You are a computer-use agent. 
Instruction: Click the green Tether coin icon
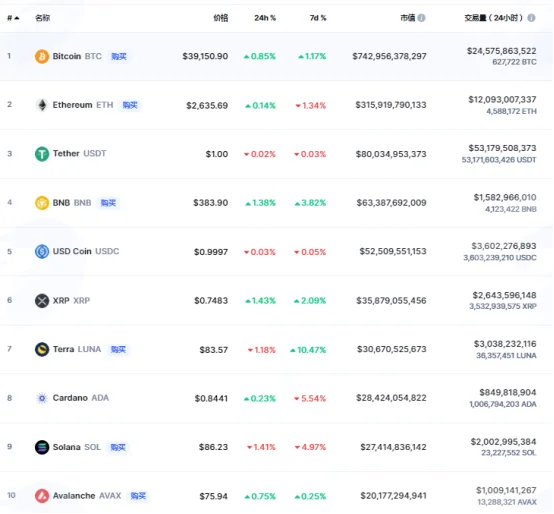click(x=42, y=154)
